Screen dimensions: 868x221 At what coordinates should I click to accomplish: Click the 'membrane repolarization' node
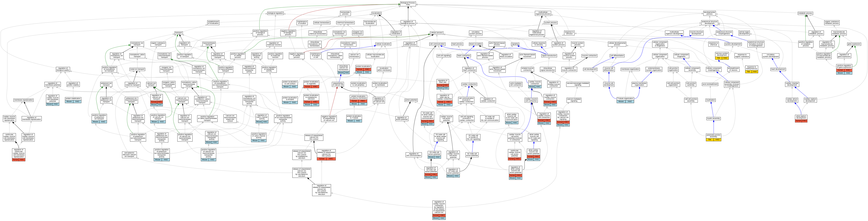coord(23,100)
